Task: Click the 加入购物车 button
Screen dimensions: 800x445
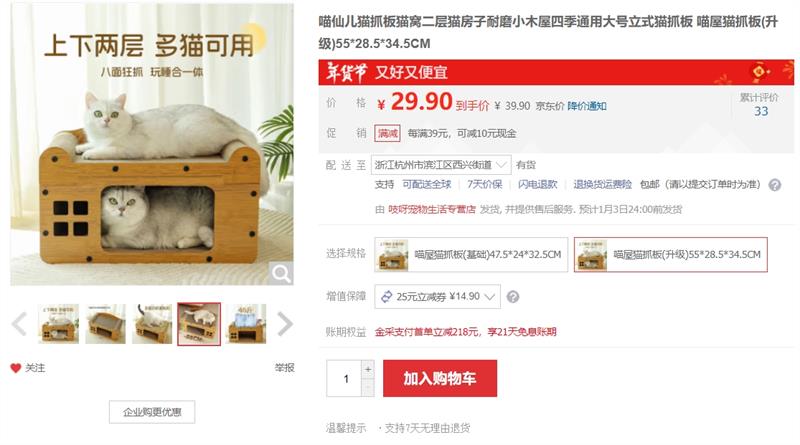Action: (440, 378)
